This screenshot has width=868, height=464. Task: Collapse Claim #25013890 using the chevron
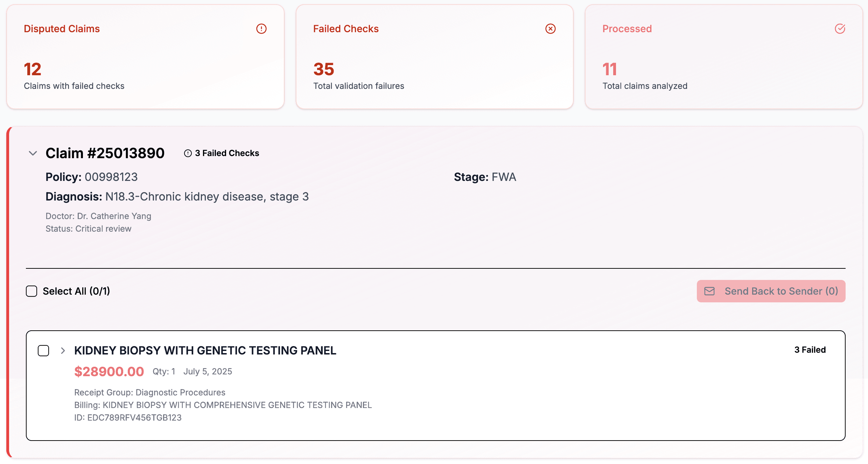[x=33, y=153]
